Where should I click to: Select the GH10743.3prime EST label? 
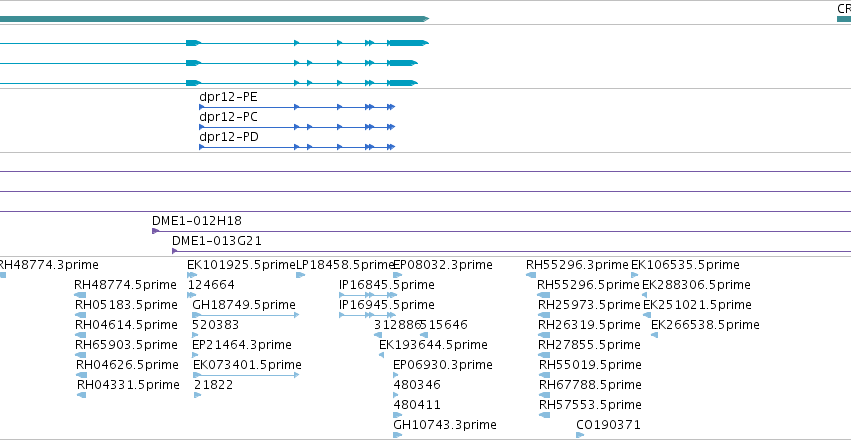tap(444, 425)
